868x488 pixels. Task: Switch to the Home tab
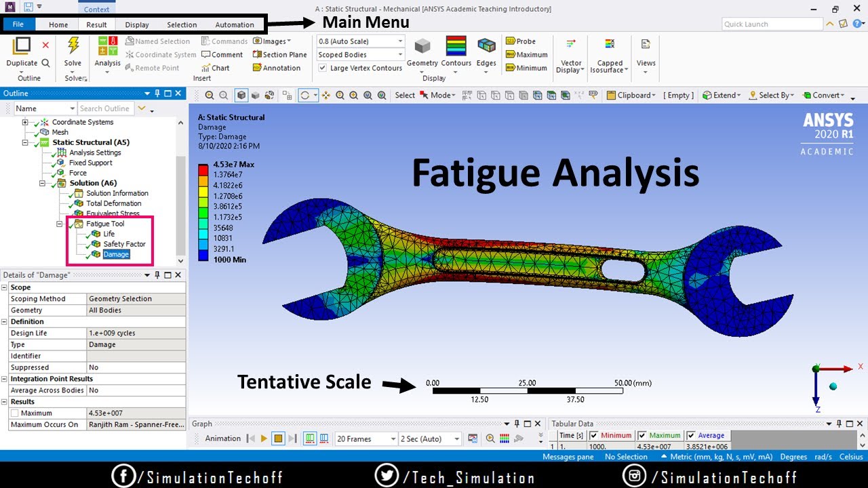58,24
